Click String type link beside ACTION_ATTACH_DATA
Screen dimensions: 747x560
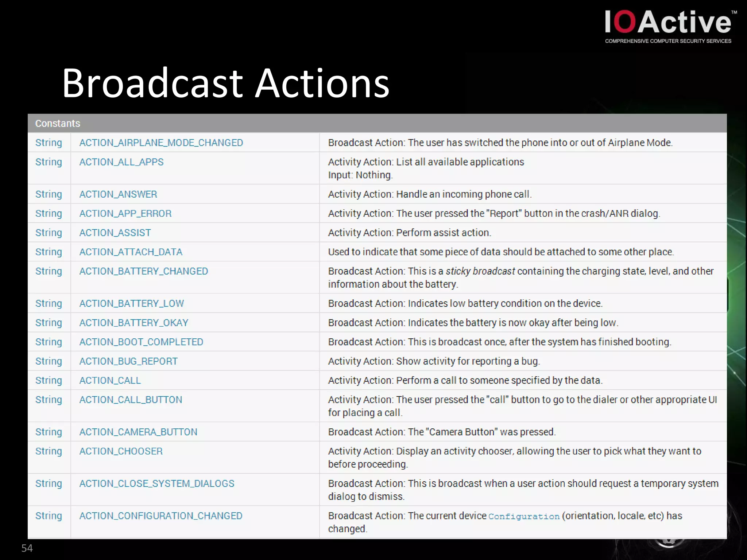[x=49, y=252]
